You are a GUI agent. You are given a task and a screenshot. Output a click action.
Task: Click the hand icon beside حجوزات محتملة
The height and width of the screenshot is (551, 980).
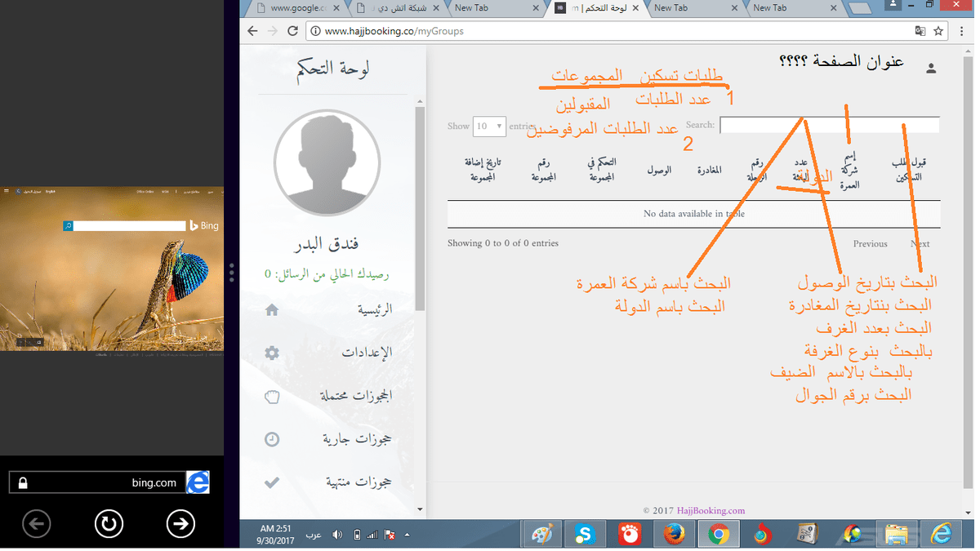coord(271,396)
